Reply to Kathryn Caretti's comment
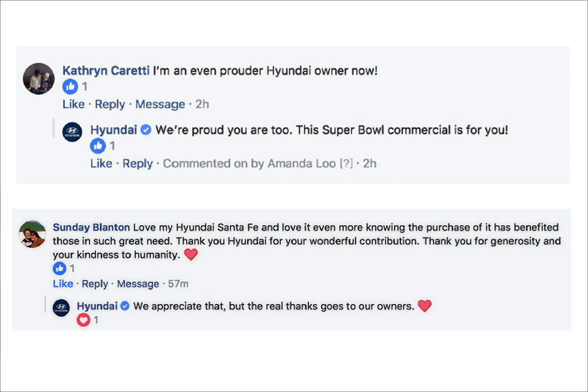Viewport: 588px width, 392px height. 110,104
